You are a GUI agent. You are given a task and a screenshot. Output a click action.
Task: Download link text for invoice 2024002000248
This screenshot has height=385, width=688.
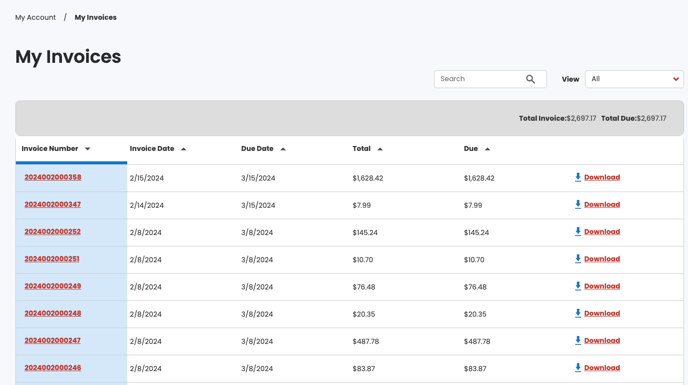click(x=602, y=313)
